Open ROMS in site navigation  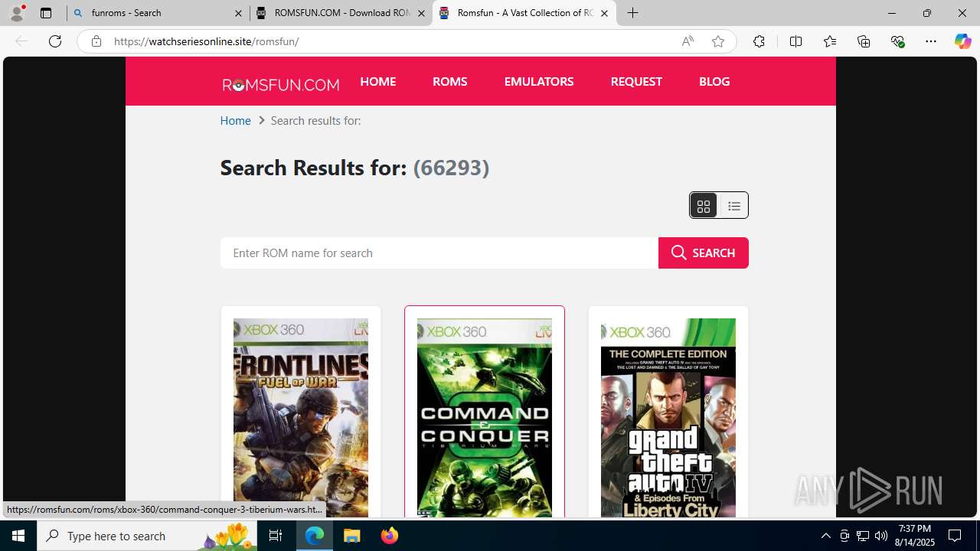(x=449, y=81)
